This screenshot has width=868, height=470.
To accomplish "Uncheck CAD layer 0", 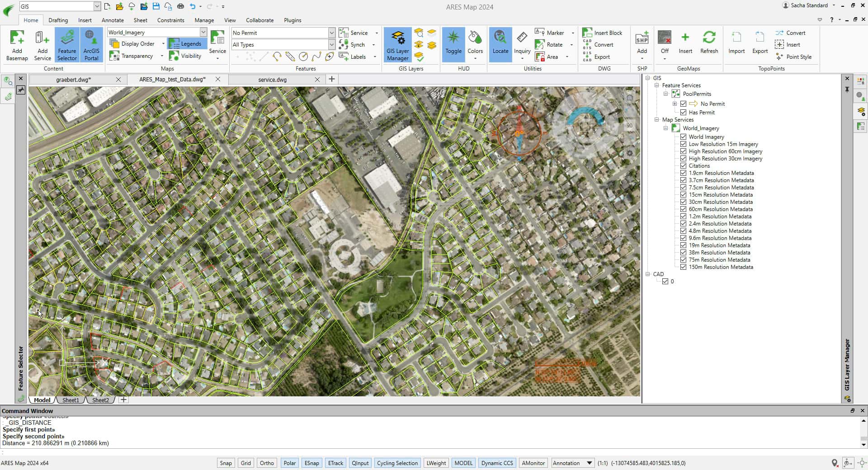I will [665, 281].
